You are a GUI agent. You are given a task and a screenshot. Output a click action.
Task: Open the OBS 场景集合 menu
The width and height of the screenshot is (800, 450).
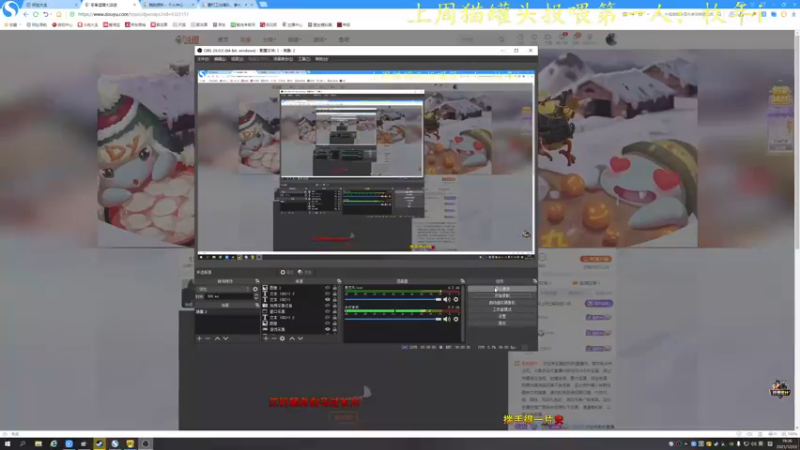(x=283, y=59)
